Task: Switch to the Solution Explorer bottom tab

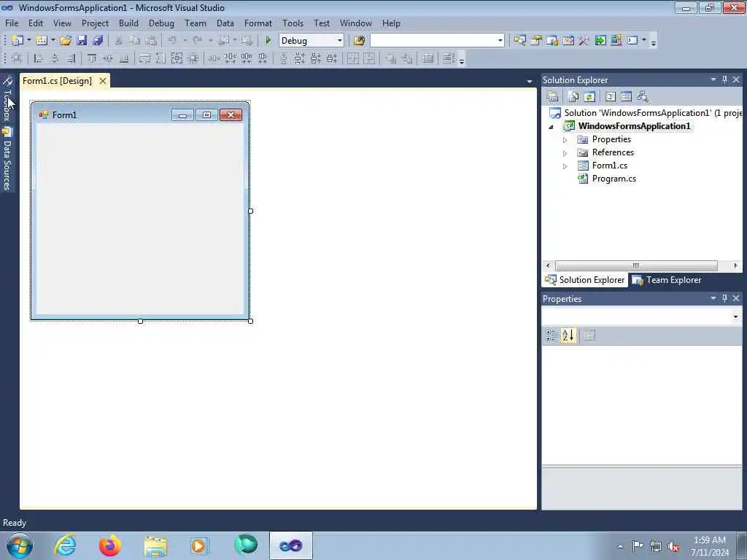Action: pyautogui.click(x=585, y=280)
